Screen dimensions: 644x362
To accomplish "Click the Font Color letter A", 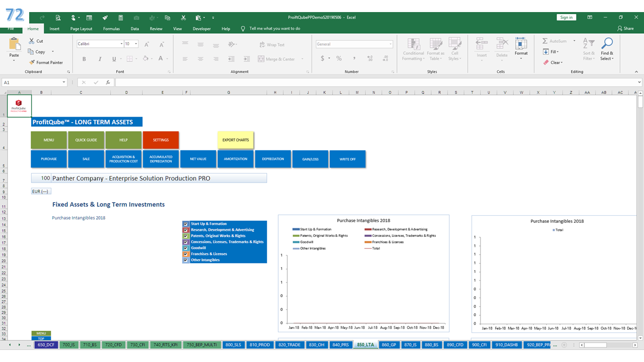I will coord(160,59).
